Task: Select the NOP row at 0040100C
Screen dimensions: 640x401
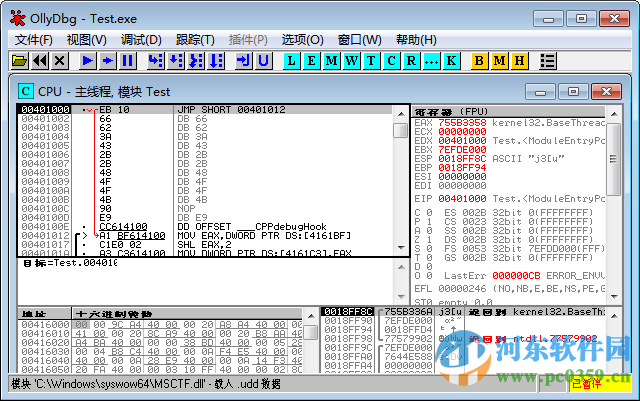Action: point(204,209)
